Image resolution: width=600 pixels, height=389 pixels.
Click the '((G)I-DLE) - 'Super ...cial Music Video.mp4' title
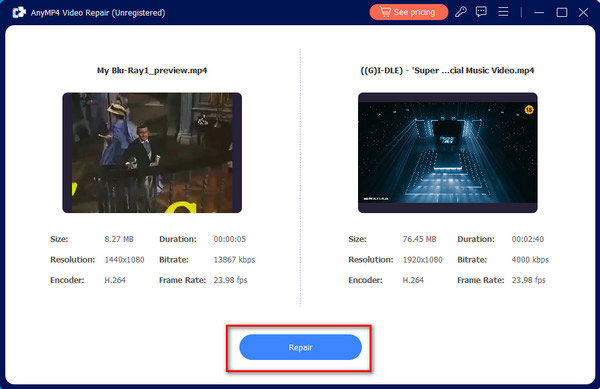point(447,70)
